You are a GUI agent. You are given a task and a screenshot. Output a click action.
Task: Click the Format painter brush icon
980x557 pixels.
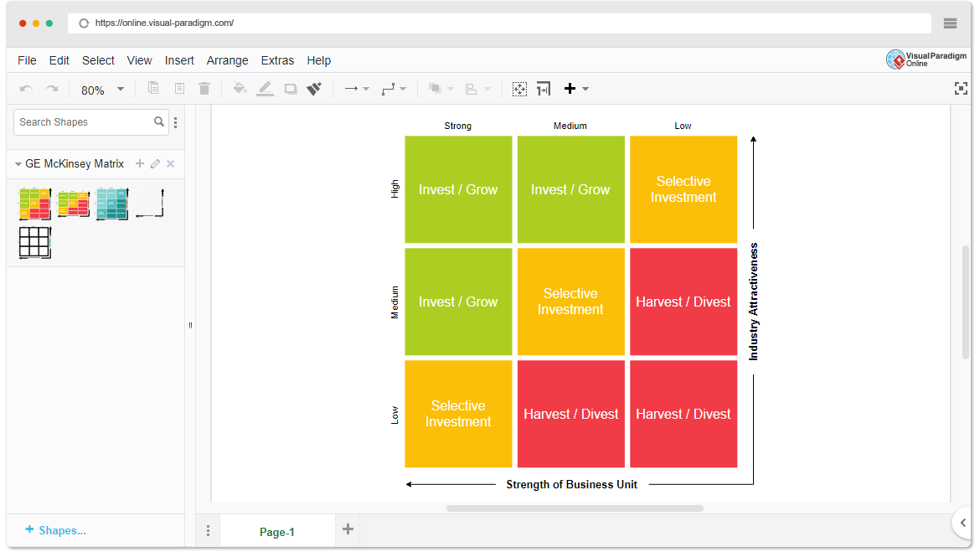click(314, 89)
